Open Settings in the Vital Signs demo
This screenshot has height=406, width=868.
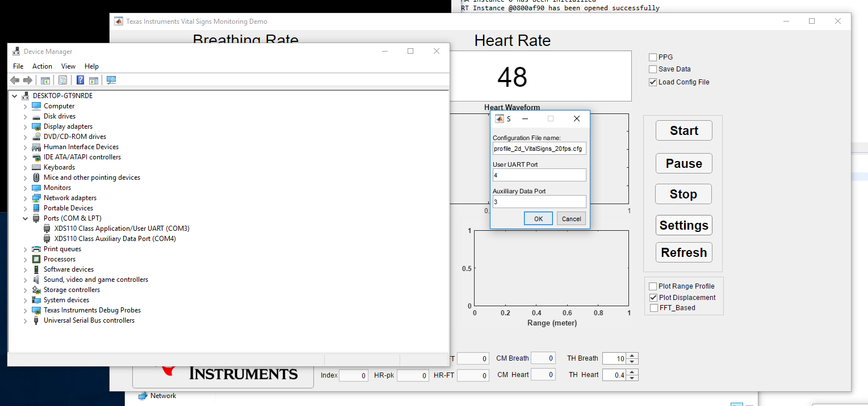pos(684,225)
